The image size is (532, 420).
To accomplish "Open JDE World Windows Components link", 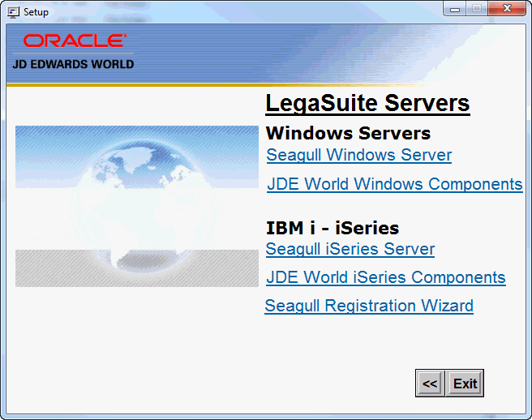I will pos(395,184).
